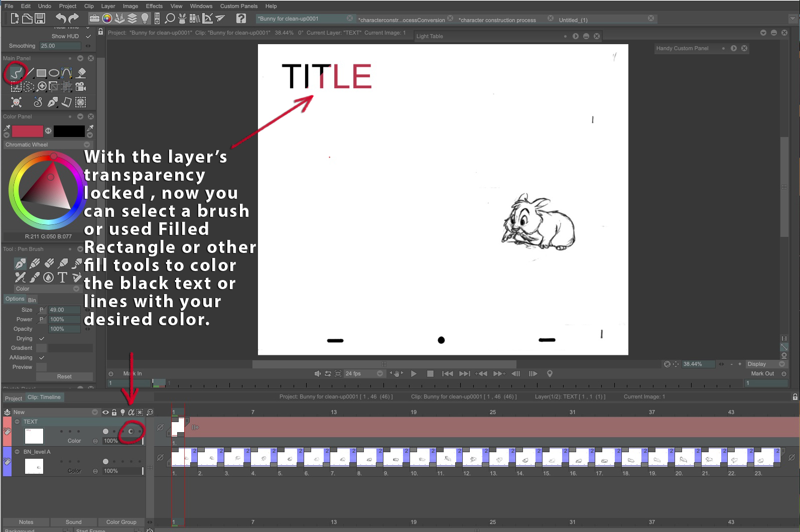Click the redo arrow in the toolbar
This screenshot has width=800, height=532.
click(74, 19)
